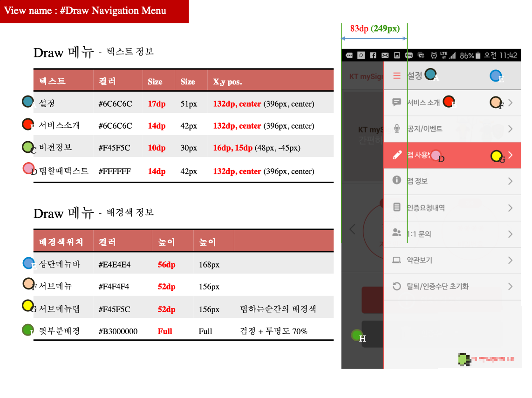
Task: Open the red hamburger menu in the drawer header
Action: [396, 75]
